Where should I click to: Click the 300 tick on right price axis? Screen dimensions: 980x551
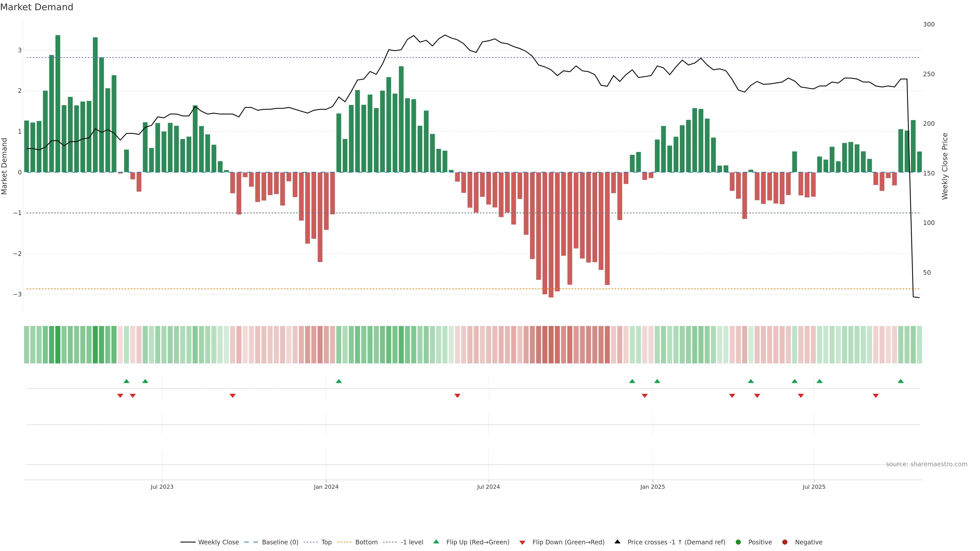(929, 24)
